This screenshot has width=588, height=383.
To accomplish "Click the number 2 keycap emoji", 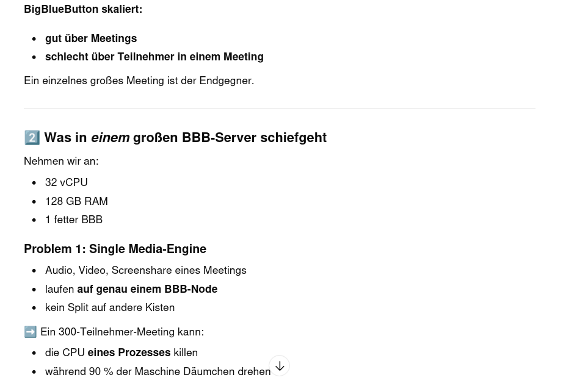I will tap(32, 138).
